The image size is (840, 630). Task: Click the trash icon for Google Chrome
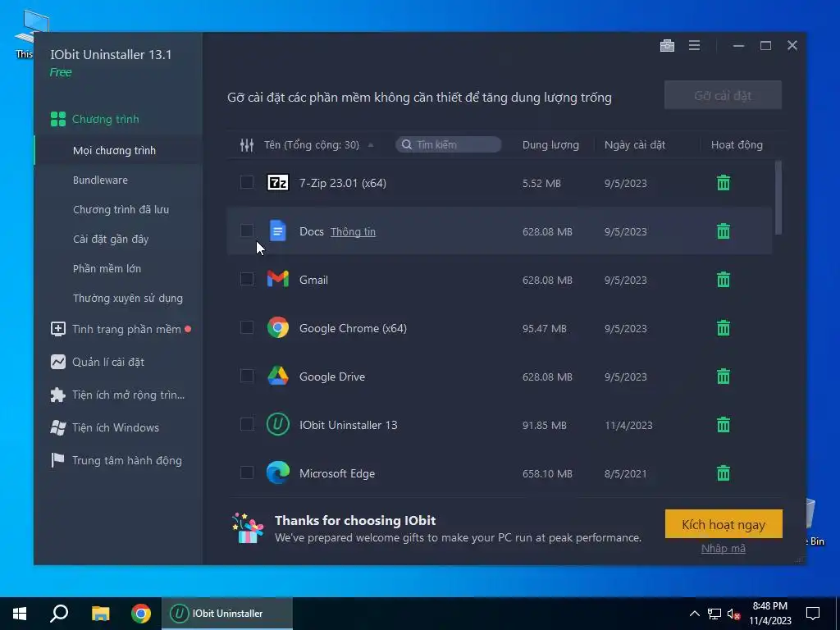[x=724, y=328]
